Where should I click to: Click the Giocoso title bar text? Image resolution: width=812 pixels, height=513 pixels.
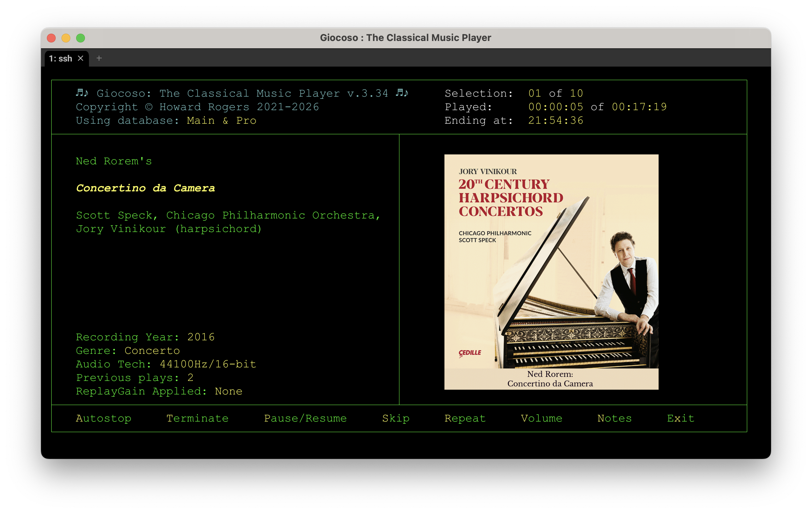tap(406, 37)
